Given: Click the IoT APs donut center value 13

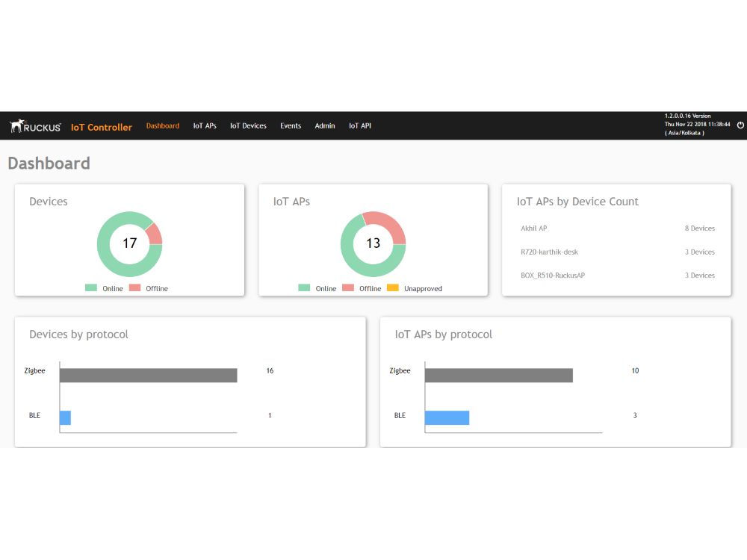Looking at the screenshot, I should click(x=373, y=243).
